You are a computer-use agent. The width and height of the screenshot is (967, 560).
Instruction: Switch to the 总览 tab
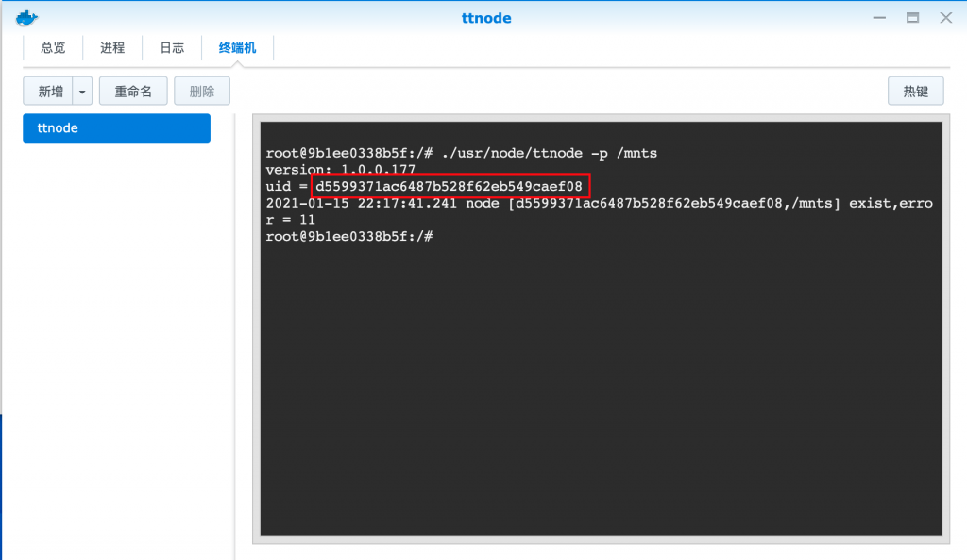[x=54, y=47]
